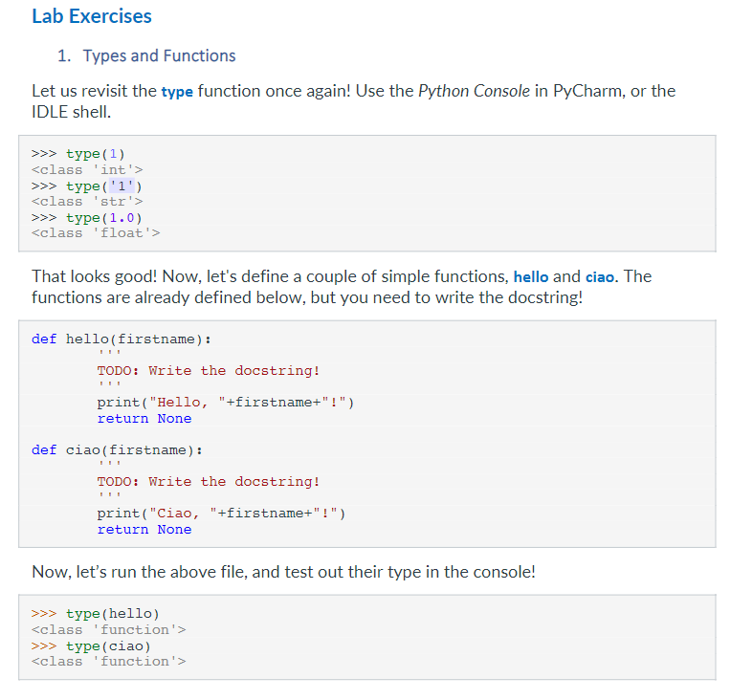The height and width of the screenshot is (700, 753).
Task: Click 'return None' in the hello function
Action: tap(144, 419)
